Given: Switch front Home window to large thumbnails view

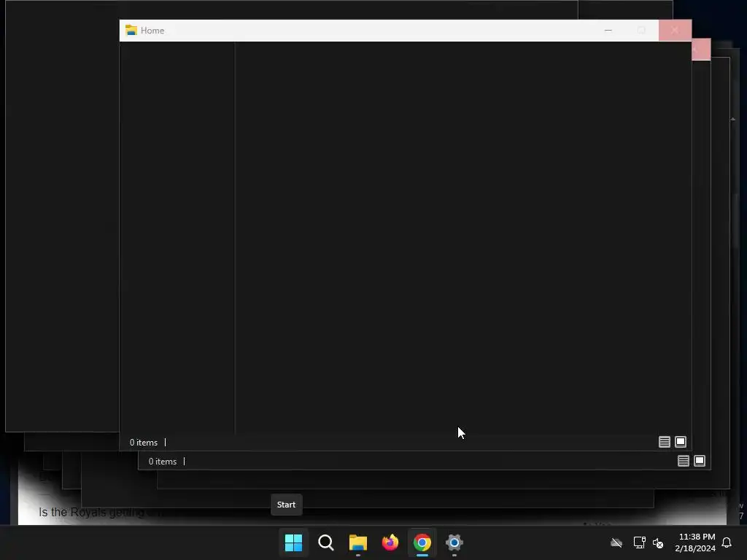Looking at the screenshot, I should (681, 442).
